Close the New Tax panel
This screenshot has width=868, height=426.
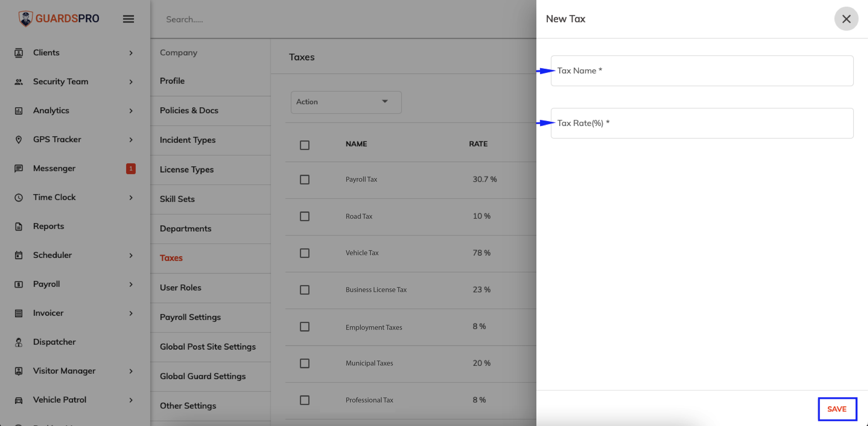click(846, 19)
